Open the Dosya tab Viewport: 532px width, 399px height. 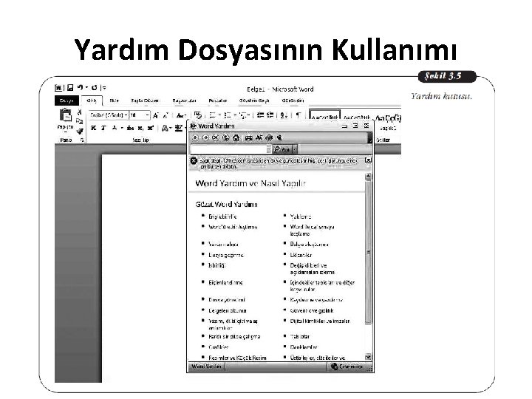coord(66,100)
